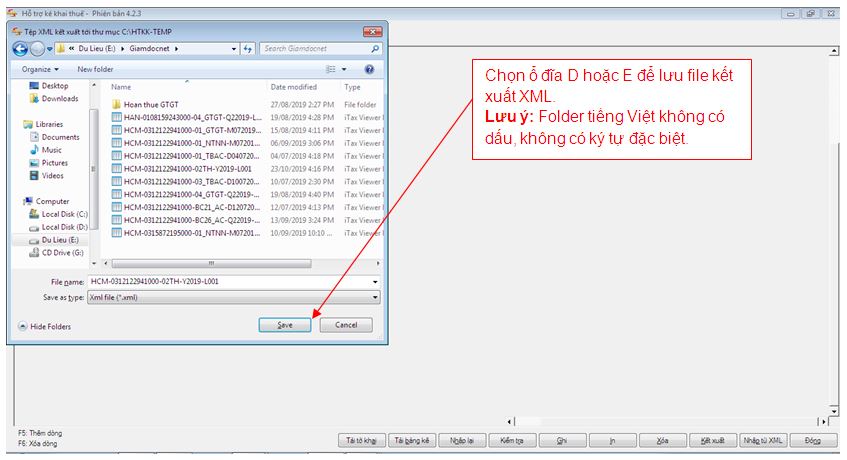Open the Downloads folder in sidebar

pos(59,99)
